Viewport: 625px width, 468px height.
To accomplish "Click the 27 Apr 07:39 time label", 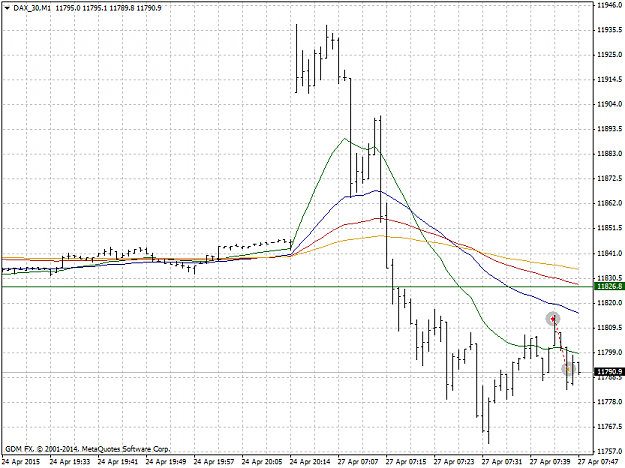I will pos(550,462).
